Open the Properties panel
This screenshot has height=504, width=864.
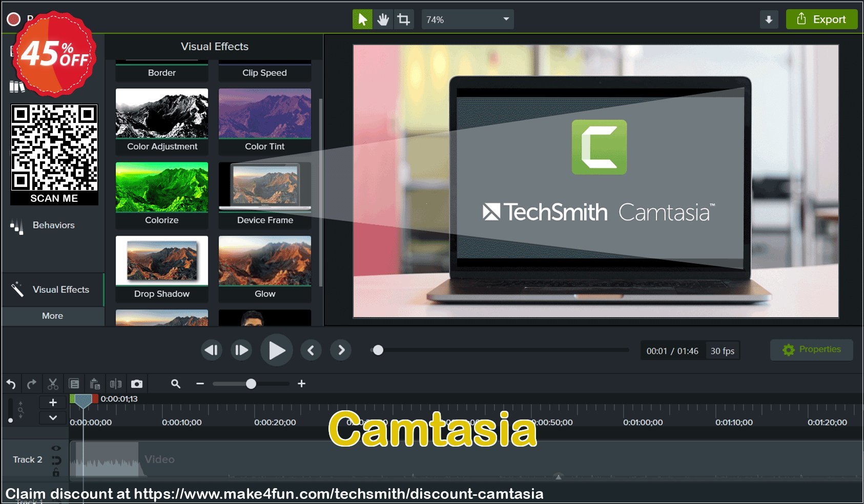(x=811, y=350)
